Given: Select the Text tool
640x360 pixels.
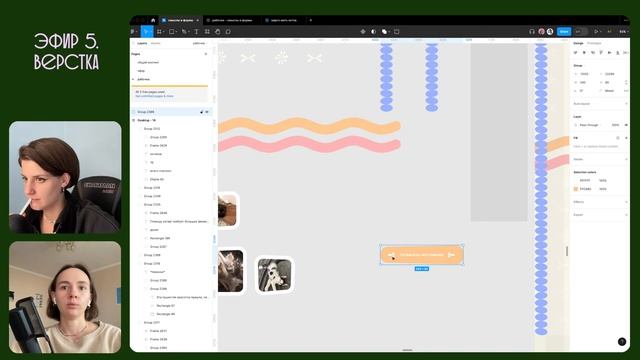Looking at the screenshot, I should pos(196,31).
